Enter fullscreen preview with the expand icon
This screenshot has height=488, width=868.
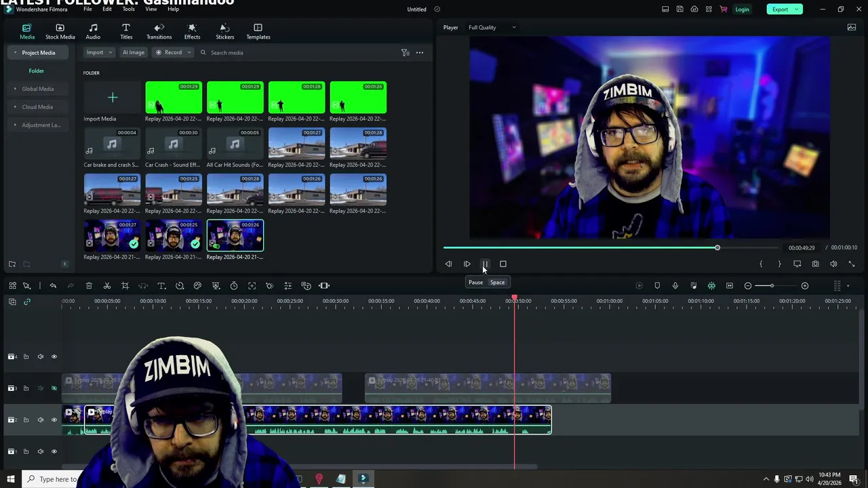coord(852,264)
